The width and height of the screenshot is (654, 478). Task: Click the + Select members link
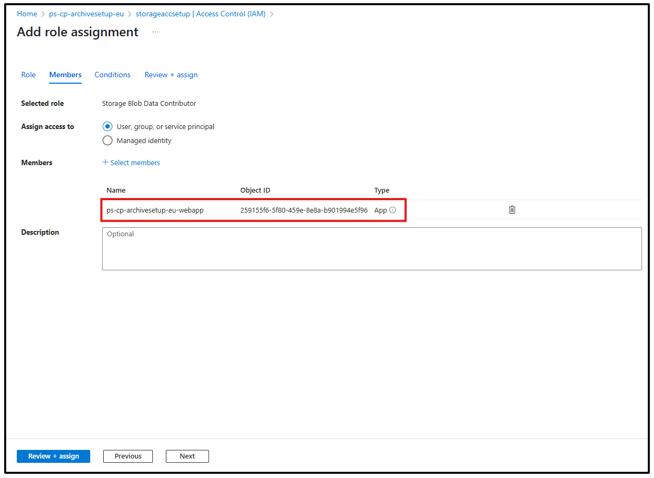(x=131, y=162)
